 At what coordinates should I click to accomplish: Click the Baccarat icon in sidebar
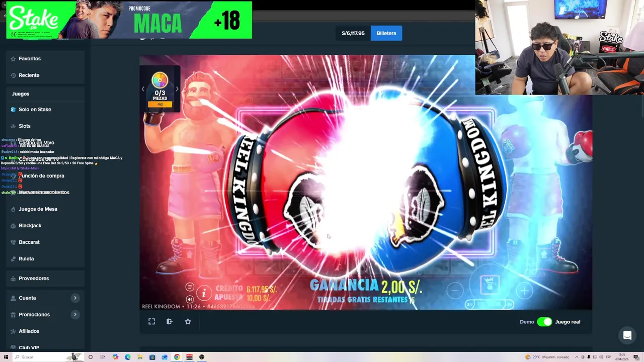pyautogui.click(x=13, y=242)
